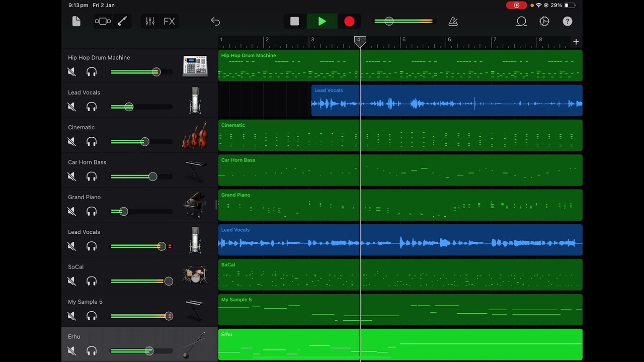Image resolution: width=644 pixels, height=362 pixels.
Task: Solo the Car Horn Bass track
Action: point(92,176)
